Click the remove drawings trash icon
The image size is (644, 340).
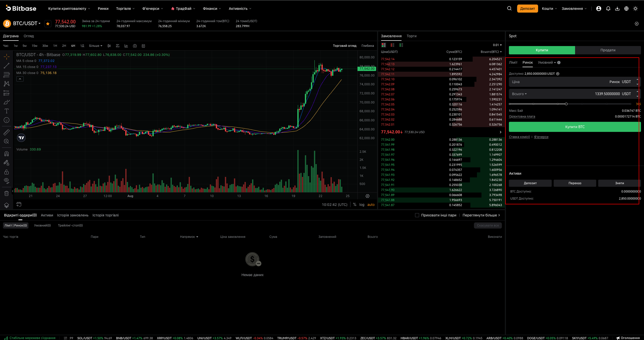coord(7,193)
